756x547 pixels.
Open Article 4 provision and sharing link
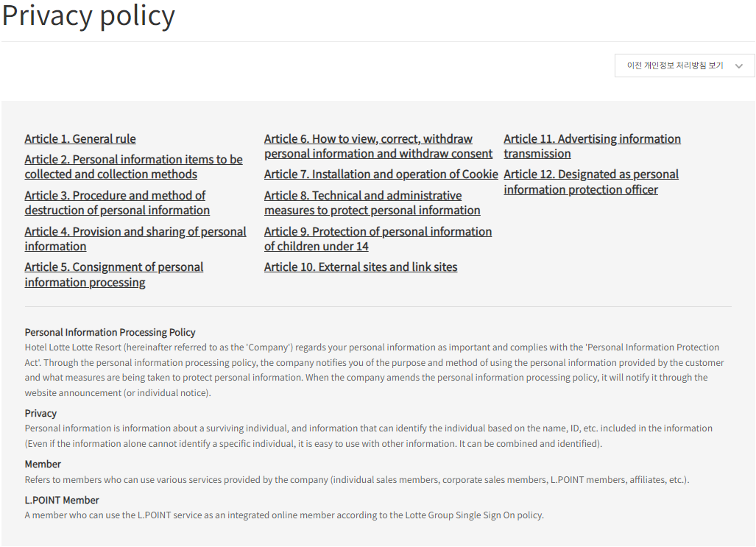tap(135, 239)
